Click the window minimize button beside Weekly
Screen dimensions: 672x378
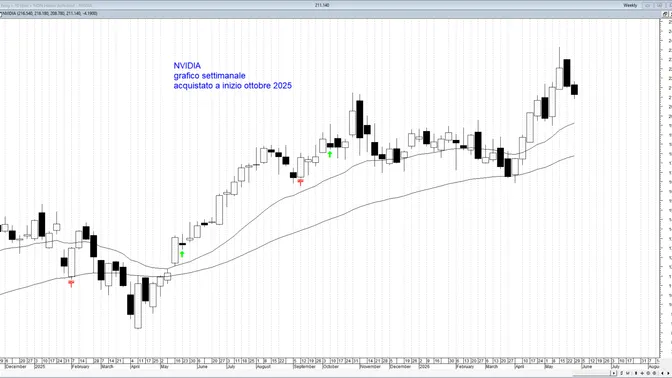[x=648, y=5]
